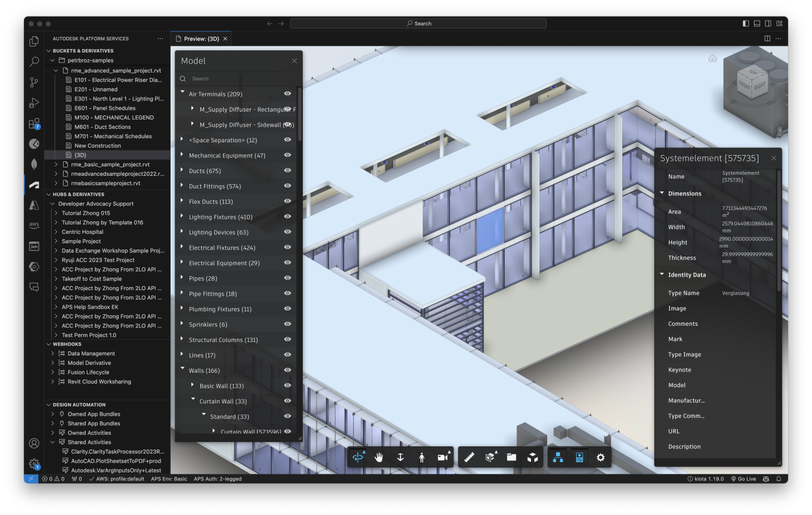Toggle primary side bar layout icon

746,23
